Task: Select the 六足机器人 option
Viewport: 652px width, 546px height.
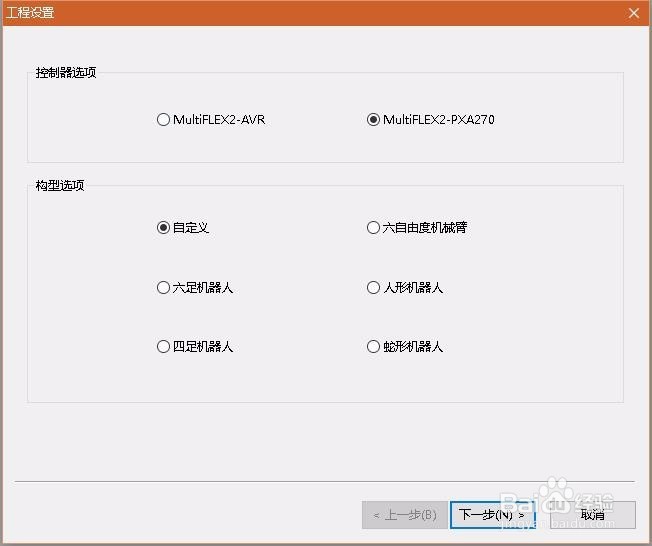Action: click(195, 287)
